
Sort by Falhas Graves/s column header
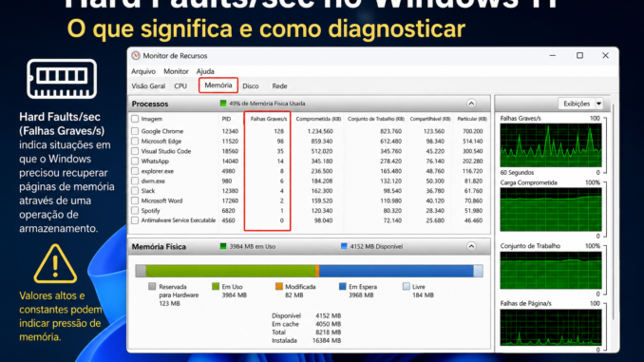[269, 119]
